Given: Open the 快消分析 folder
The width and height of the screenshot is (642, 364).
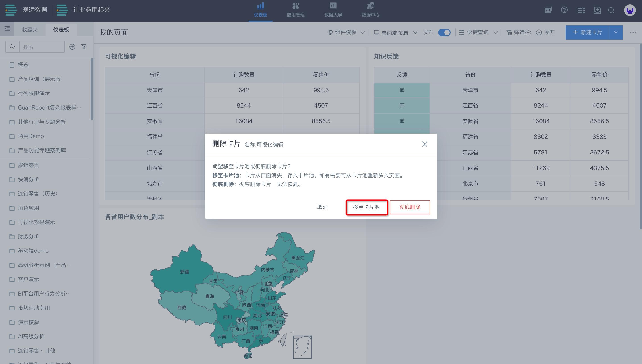Looking at the screenshot, I should (x=45, y=179).
